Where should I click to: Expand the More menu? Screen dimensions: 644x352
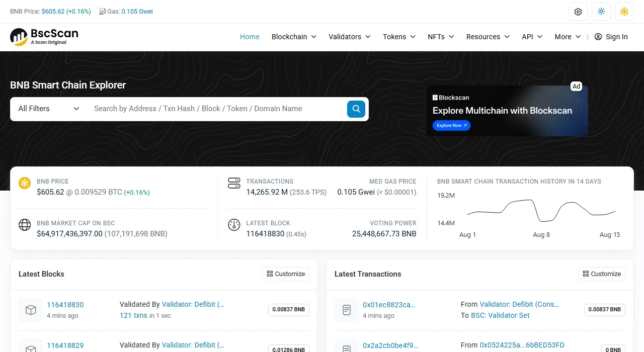568,37
